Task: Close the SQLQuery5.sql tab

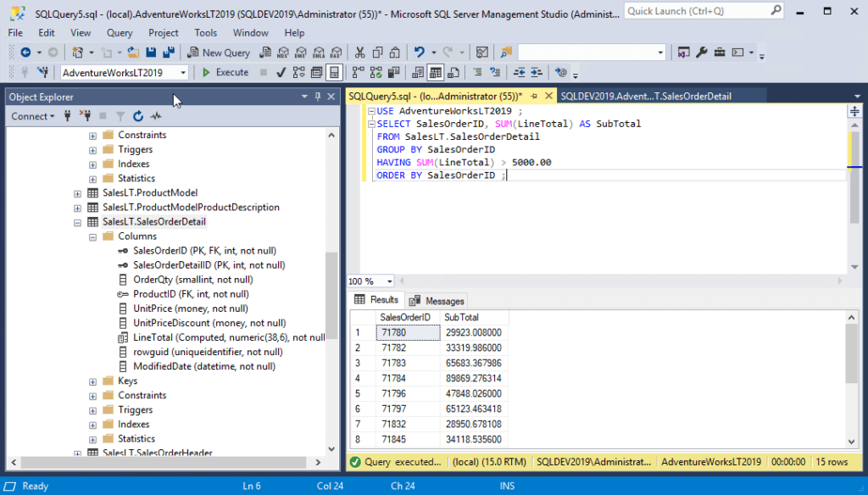Action: click(548, 97)
